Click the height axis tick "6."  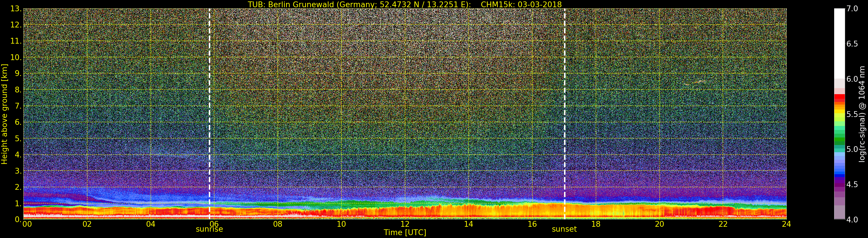coord(18,122)
